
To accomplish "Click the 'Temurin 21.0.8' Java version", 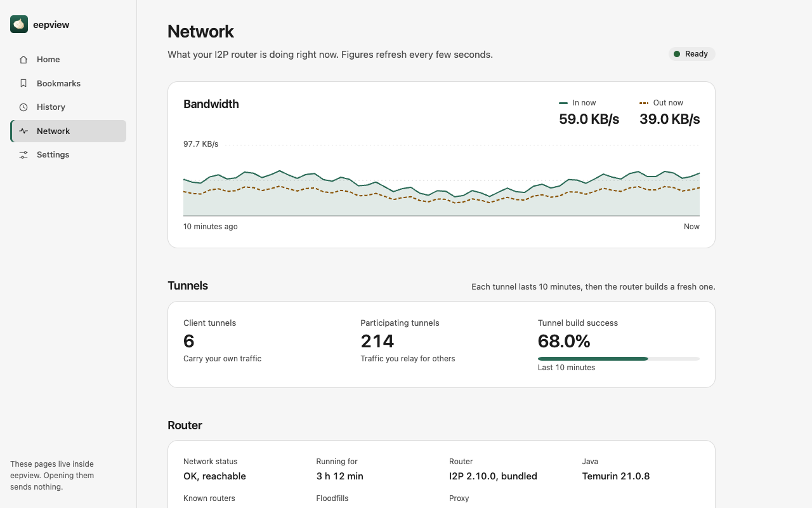I will pyautogui.click(x=616, y=476).
